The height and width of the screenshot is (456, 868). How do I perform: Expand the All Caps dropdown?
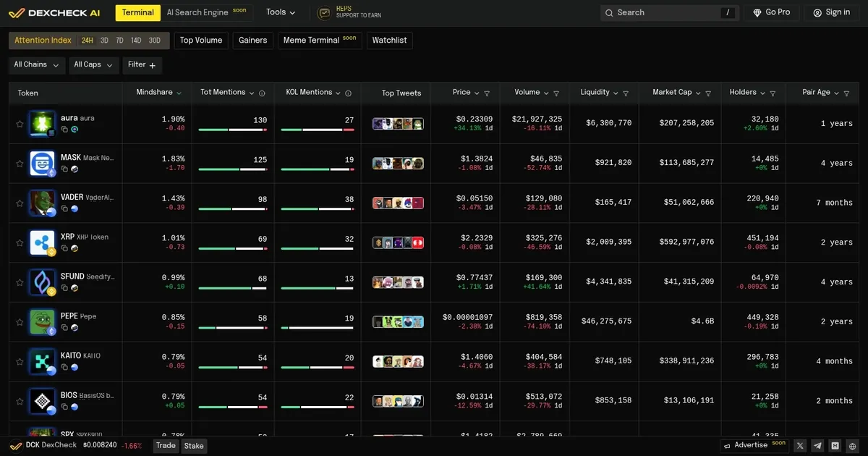click(94, 65)
